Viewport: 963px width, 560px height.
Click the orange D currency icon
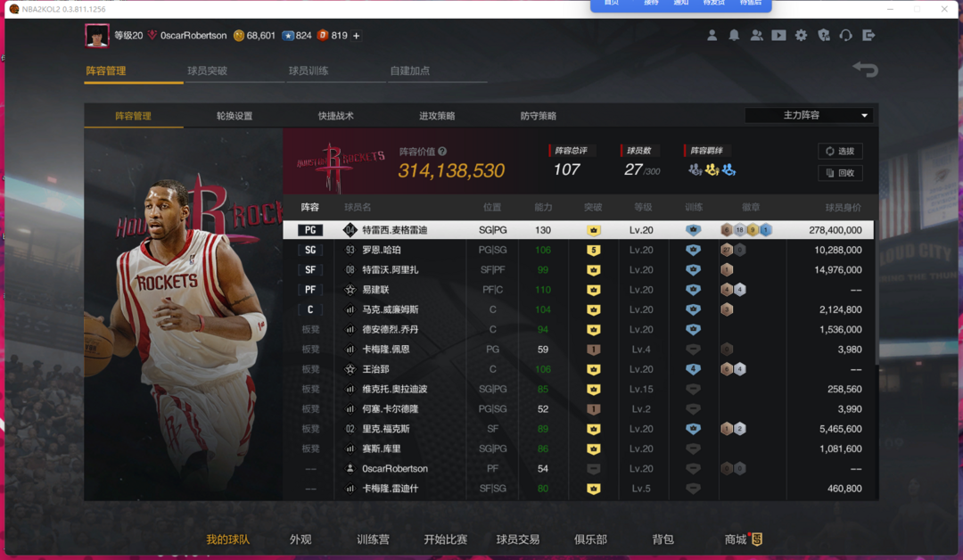323,36
